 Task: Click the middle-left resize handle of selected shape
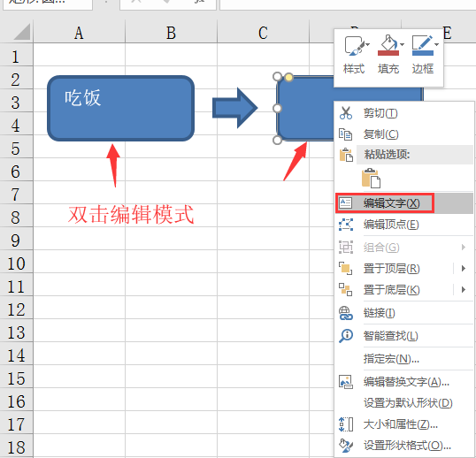point(277,108)
